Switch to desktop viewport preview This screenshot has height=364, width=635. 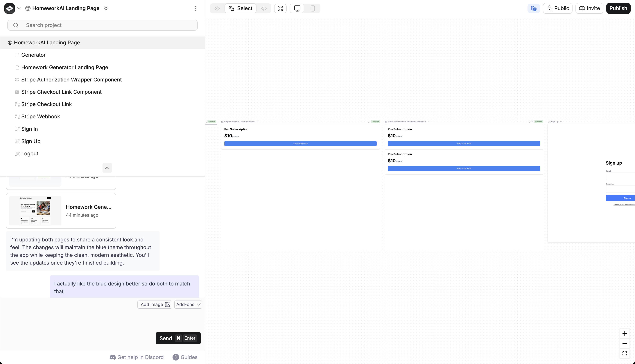[x=297, y=8]
